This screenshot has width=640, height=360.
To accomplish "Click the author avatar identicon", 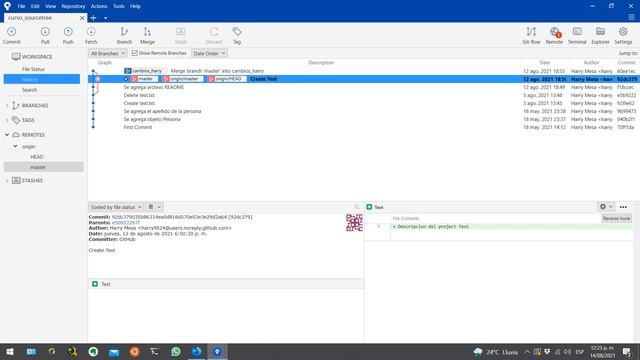I will click(x=354, y=222).
